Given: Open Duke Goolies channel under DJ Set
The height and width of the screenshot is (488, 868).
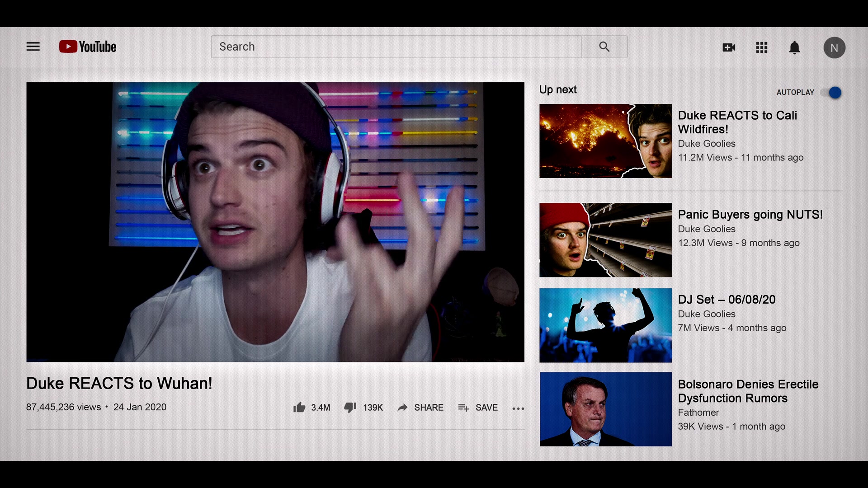Looking at the screenshot, I should pos(707,314).
